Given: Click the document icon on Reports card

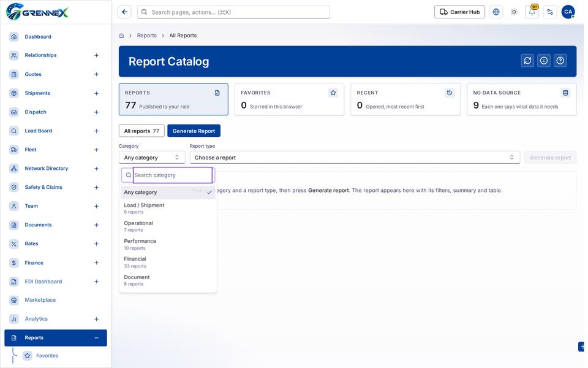Looking at the screenshot, I should (217, 93).
